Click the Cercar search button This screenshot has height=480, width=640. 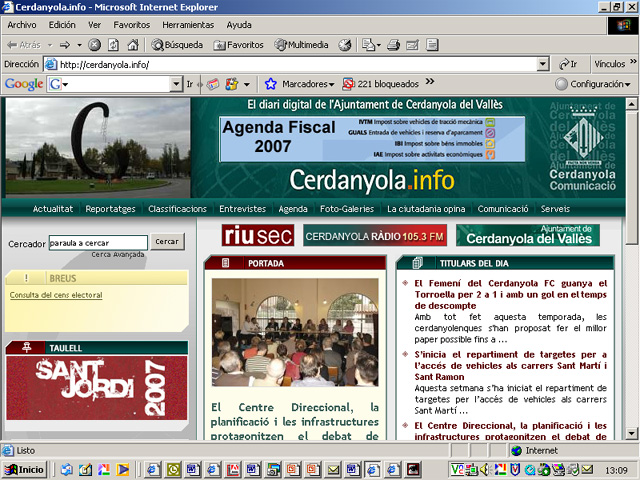click(x=167, y=242)
